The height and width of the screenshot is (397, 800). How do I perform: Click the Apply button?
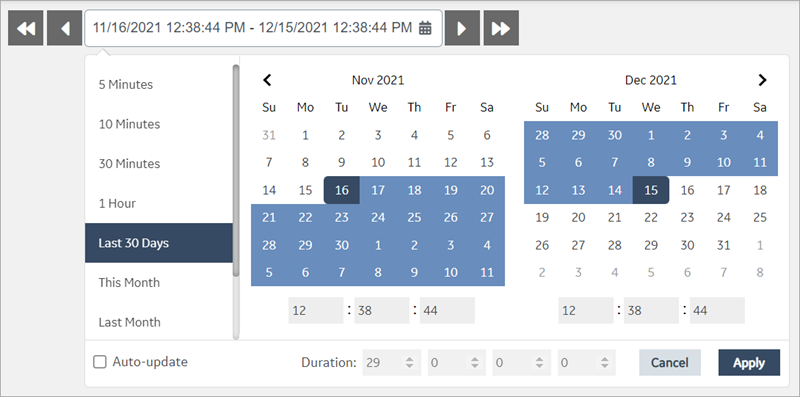coord(749,362)
